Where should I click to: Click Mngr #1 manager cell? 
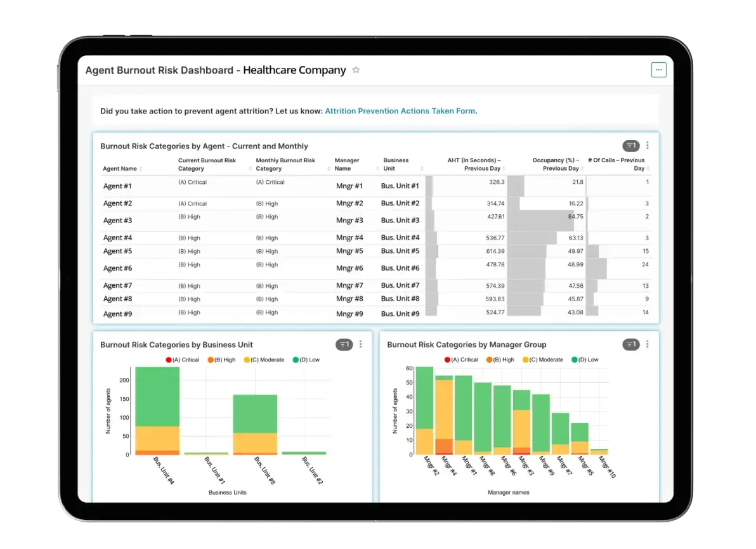[x=349, y=186]
